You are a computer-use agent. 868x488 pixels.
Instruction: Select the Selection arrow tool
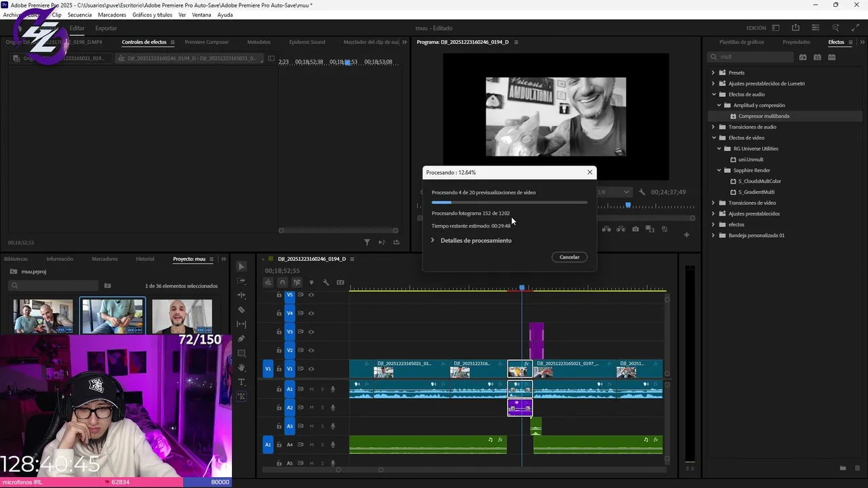pos(241,266)
